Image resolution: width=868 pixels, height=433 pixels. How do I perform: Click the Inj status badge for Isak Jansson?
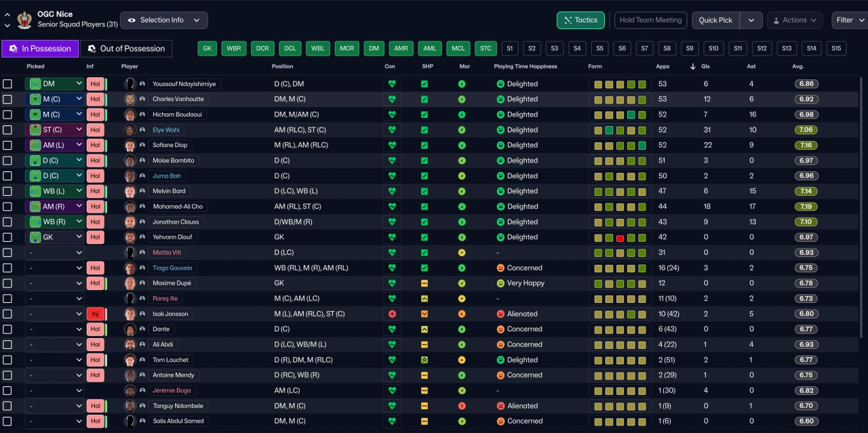[x=95, y=314]
